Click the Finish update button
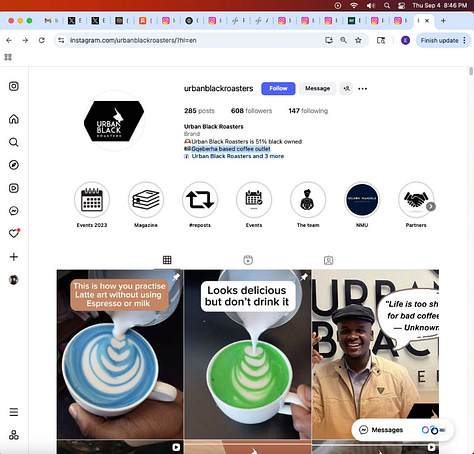 pyautogui.click(x=439, y=40)
